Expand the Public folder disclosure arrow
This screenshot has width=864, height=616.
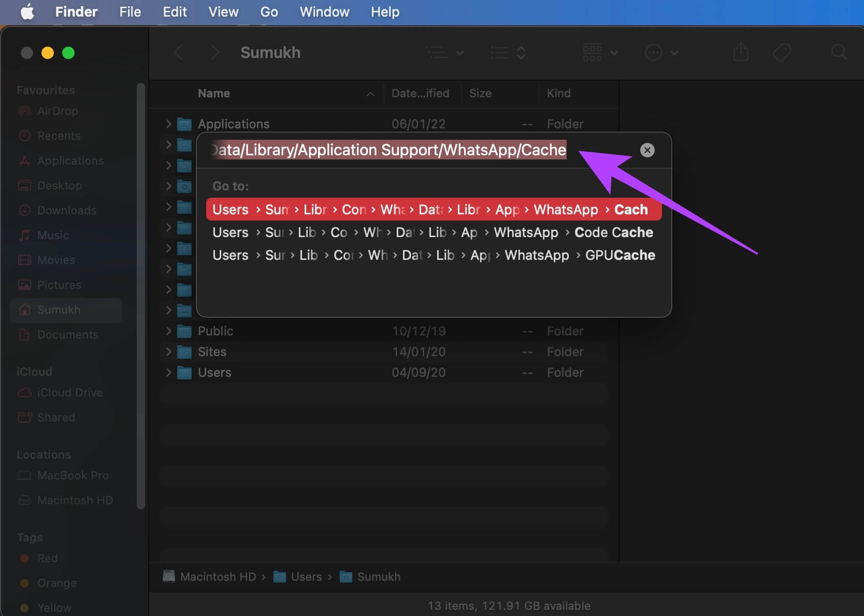click(168, 331)
